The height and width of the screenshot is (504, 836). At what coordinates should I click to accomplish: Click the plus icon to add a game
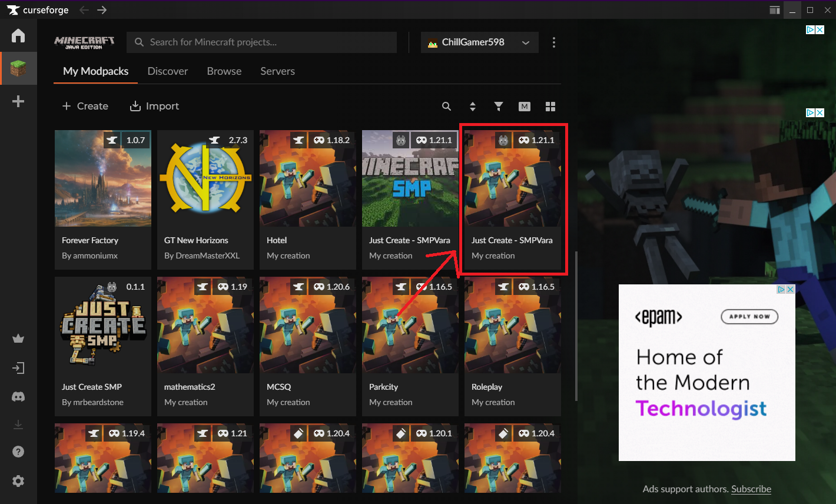(18, 101)
